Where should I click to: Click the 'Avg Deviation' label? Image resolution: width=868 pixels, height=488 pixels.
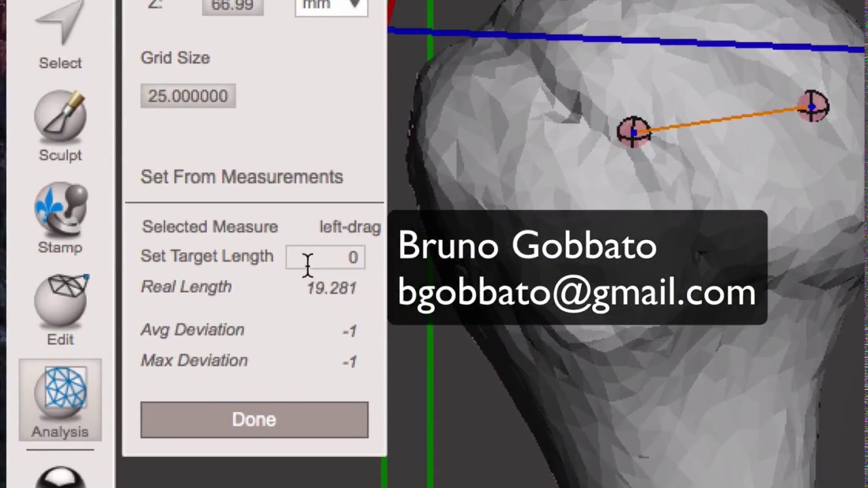pos(193,330)
